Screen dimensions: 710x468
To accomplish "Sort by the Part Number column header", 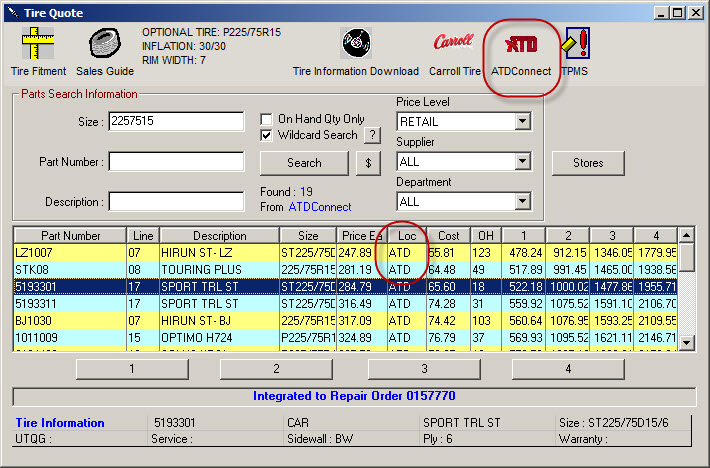I will (68, 235).
